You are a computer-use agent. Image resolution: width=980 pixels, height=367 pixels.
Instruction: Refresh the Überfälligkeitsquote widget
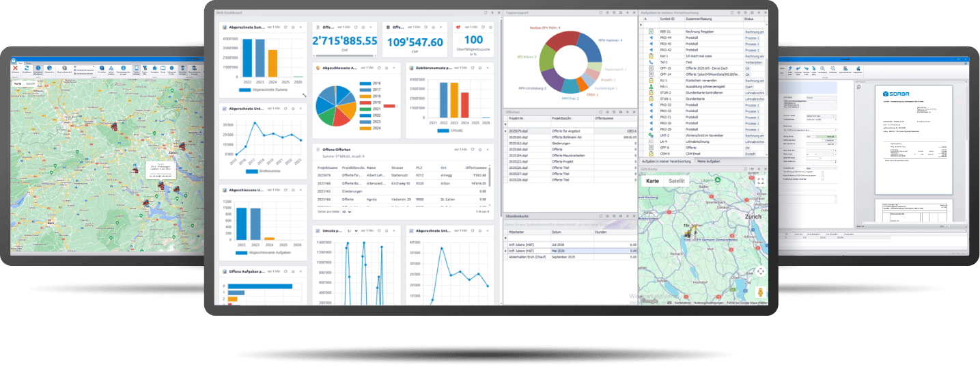pos(483,27)
